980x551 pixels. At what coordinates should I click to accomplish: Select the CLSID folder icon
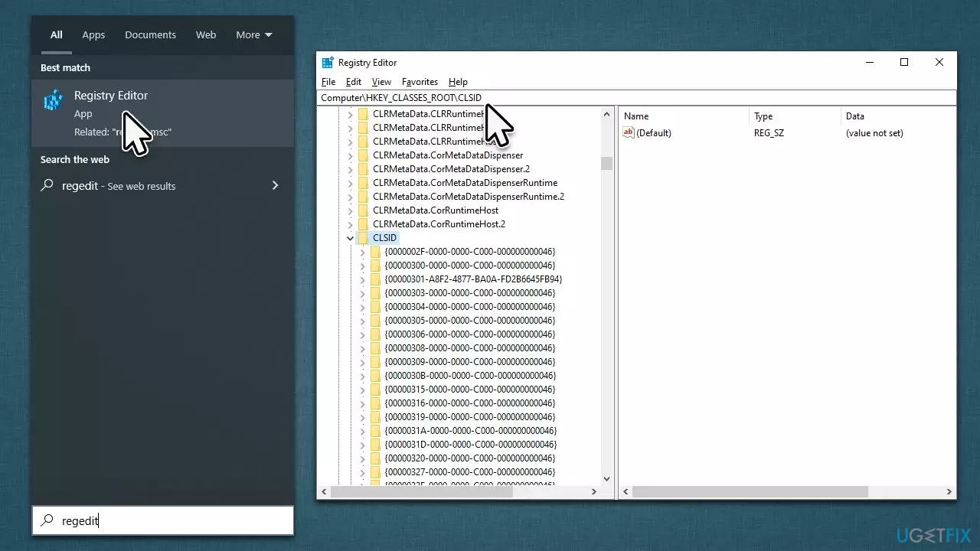tap(363, 238)
